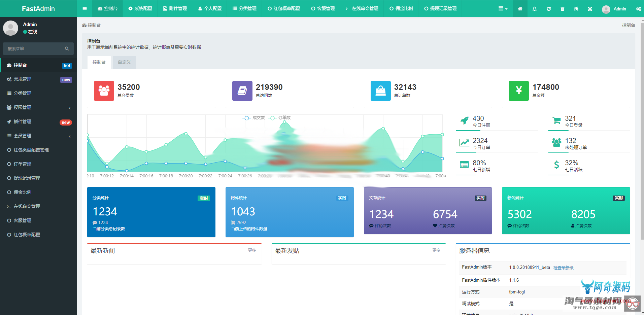The height and width of the screenshot is (315, 644).
Task: Click the line chart icon beside 今日订单
Action: [465, 143]
